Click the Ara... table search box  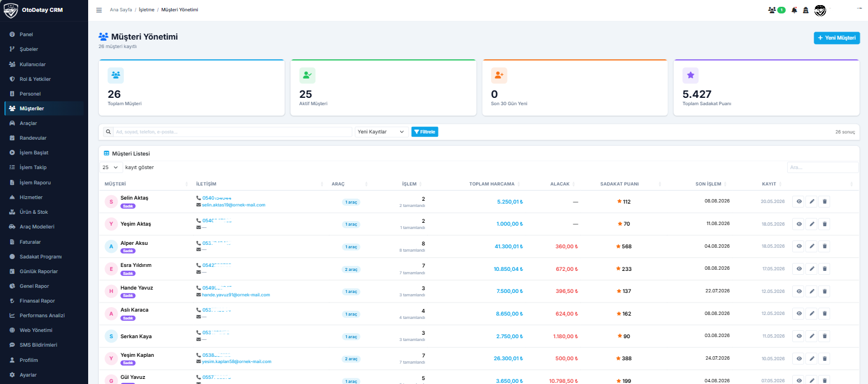823,167
